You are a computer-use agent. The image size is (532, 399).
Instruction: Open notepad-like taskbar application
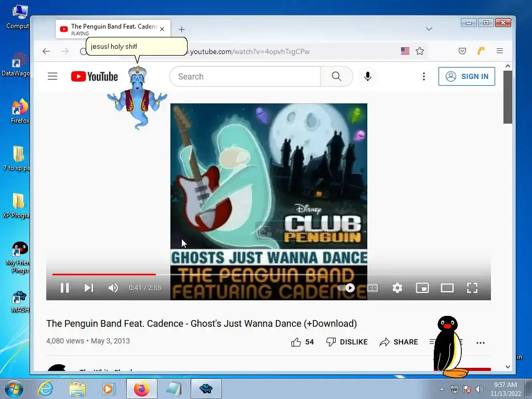(174, 389)
